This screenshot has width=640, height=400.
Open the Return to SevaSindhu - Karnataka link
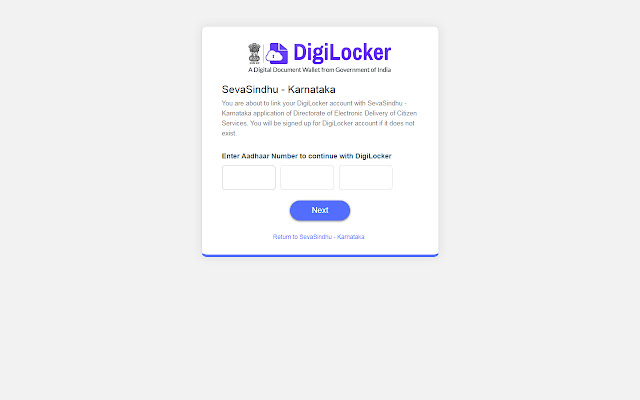coord(318,237)
